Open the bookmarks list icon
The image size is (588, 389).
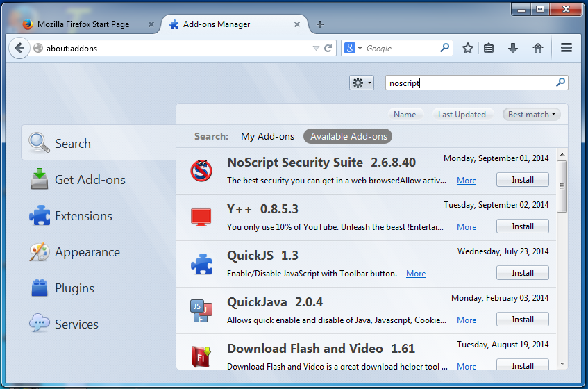click(x=489, y=48)
